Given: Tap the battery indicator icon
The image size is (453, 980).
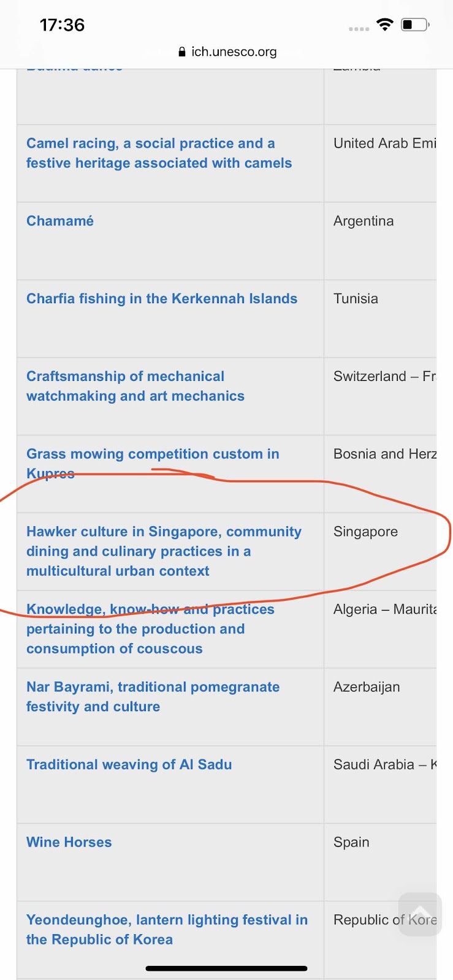Looking at the screenshot, I should pos(415,24).
